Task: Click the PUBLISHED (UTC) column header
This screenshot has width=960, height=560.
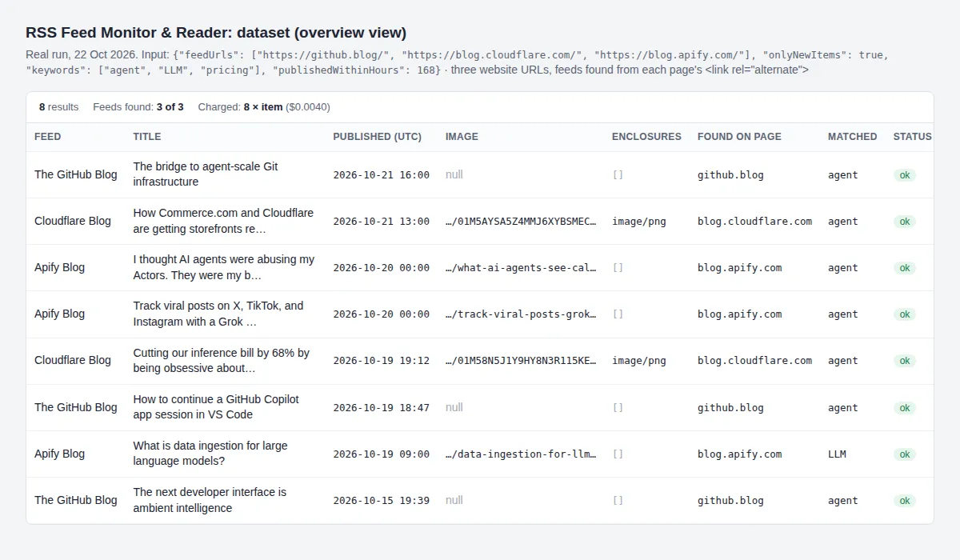Action: point(378,137)
